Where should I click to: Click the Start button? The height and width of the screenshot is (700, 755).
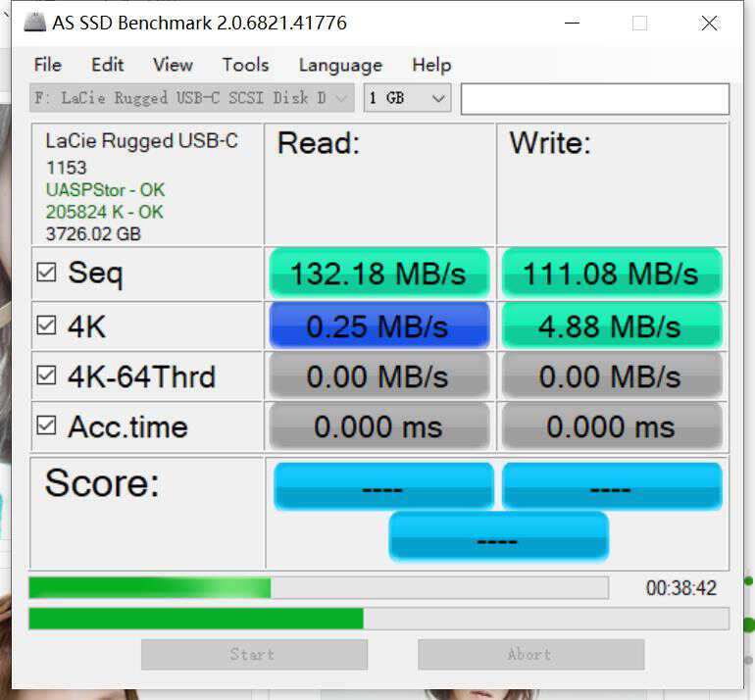(254, 654)
